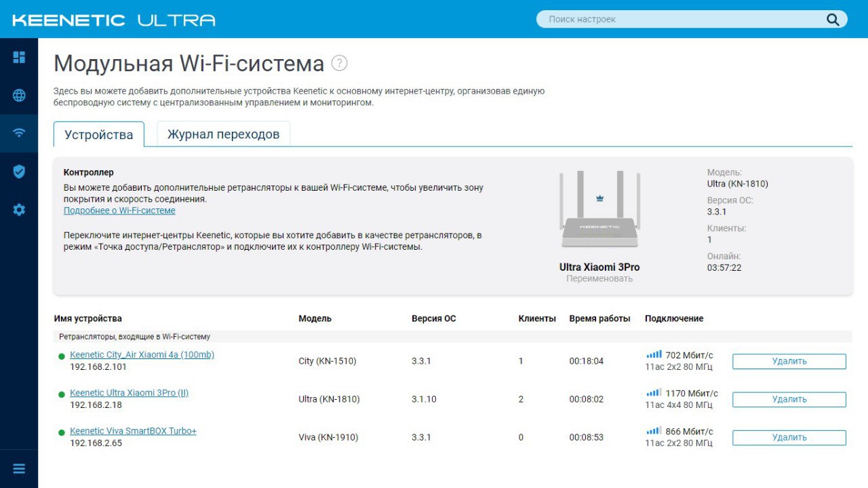868x488 pixels.
Task: Click Удалить for City (KN-1510) row
Action: pos(789,361)
